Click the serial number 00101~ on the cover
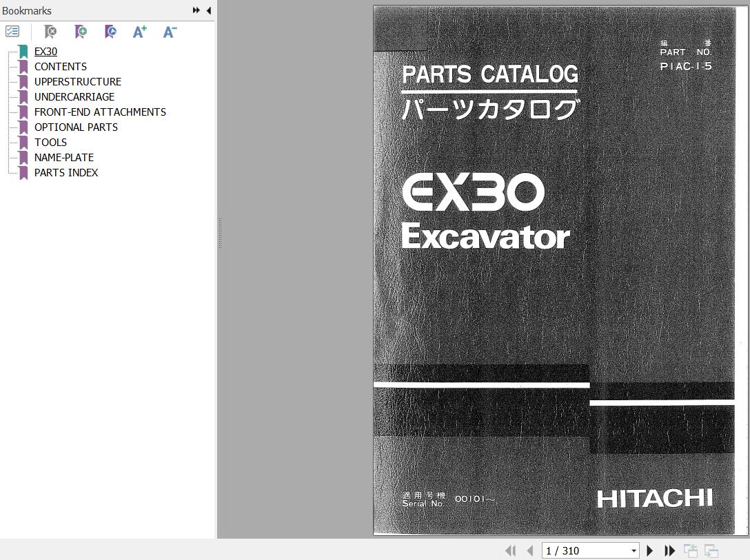The width and height of the screenshot is (750, 560). coord(474,499)
